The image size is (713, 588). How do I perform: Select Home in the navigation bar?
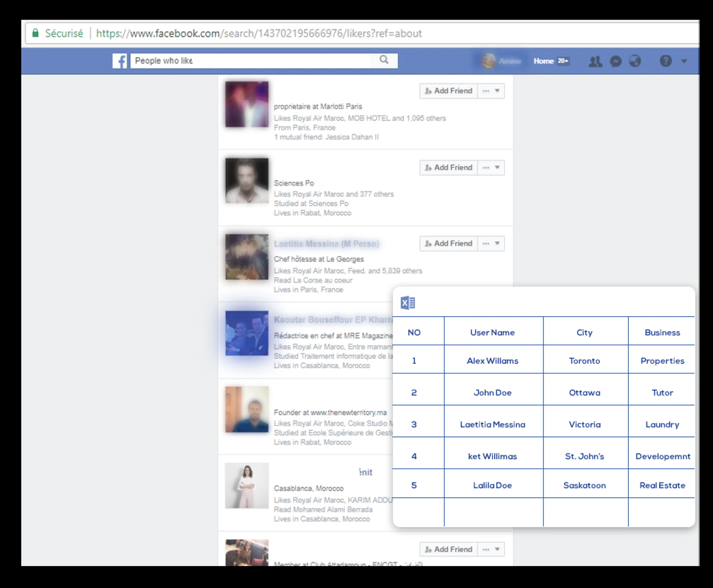click(544, 61)
